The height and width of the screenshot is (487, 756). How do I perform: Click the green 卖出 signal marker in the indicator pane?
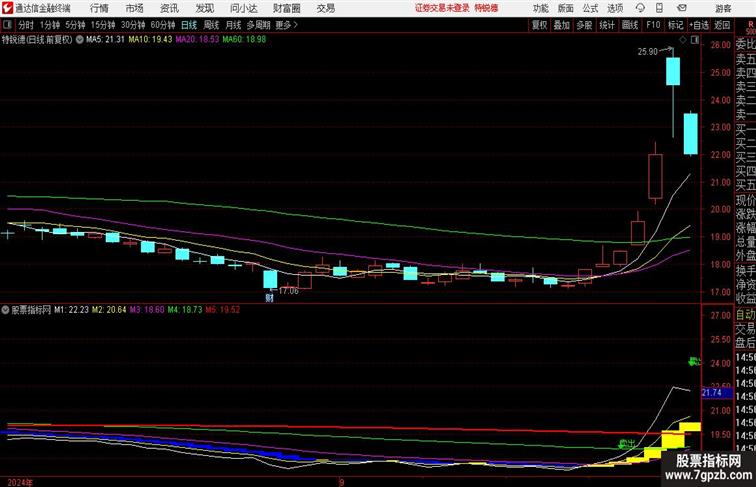click(626, 444)
